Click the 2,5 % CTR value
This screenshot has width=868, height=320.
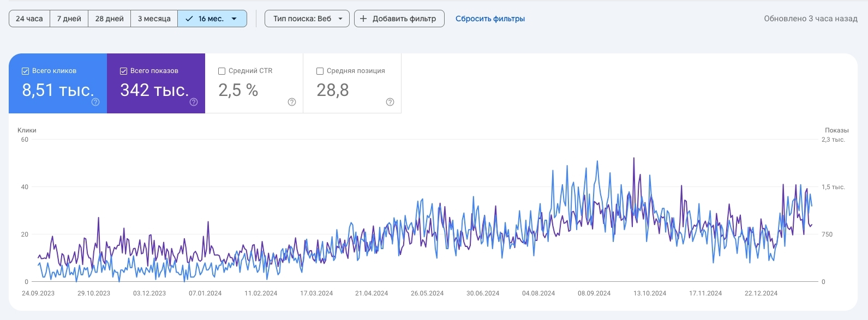point(238,90)
